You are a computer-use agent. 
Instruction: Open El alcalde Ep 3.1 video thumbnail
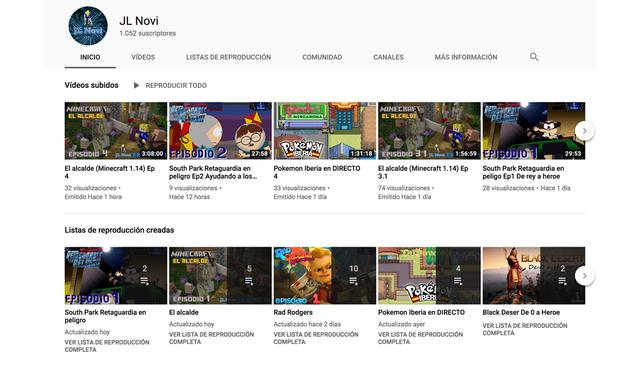[x=429, y=131]
